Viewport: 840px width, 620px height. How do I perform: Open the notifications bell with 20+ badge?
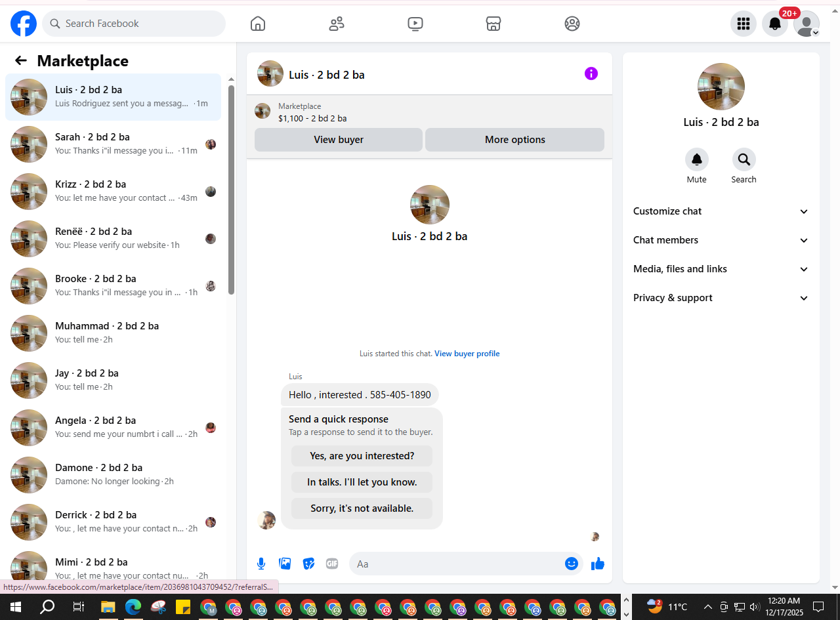pyautogui.click(x=775, y=24)
